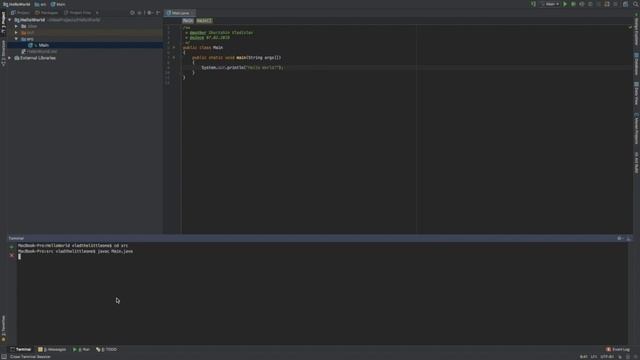The width and height of the screenshot is (640, 360).
Task: Click the run gutter icon beside main method
Action: click(x=173, y=58)
